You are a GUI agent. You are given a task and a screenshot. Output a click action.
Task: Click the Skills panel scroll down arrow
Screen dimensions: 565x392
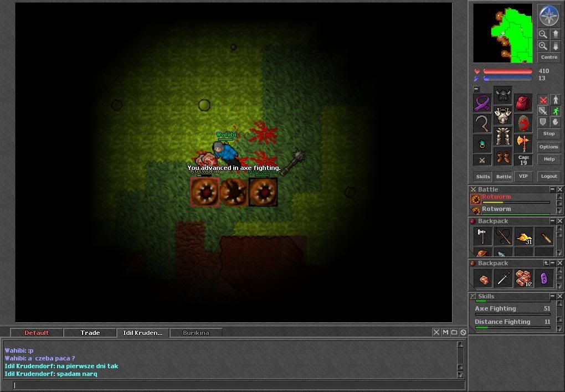pos(559,328)
